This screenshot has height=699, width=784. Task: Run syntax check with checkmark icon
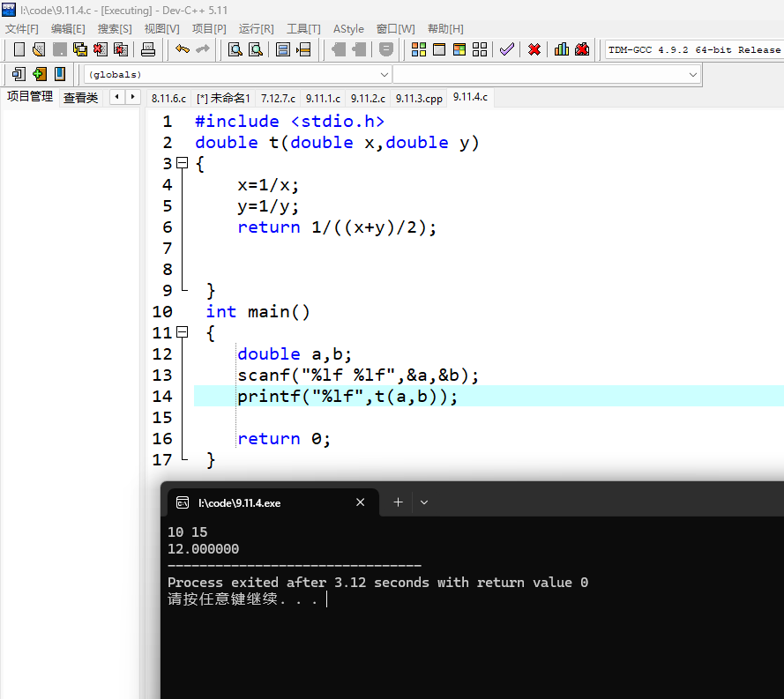coord(507,49)
